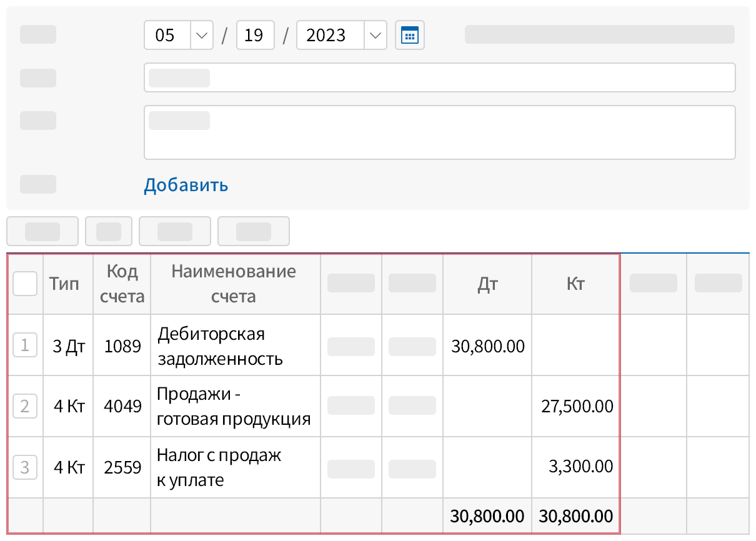Toggle the select-all checkbox in table header
This screenshot has width=756, height=541.
coord(25,284)
